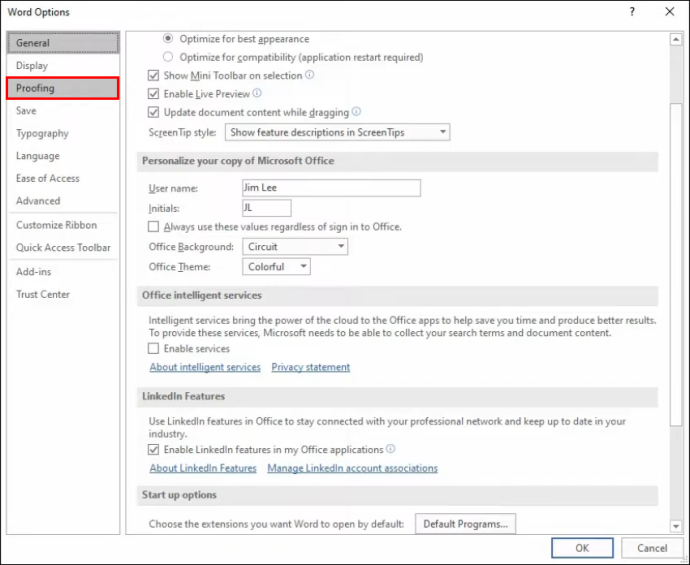
Task: Click the Start up options section heading
Action: [180, 495]
